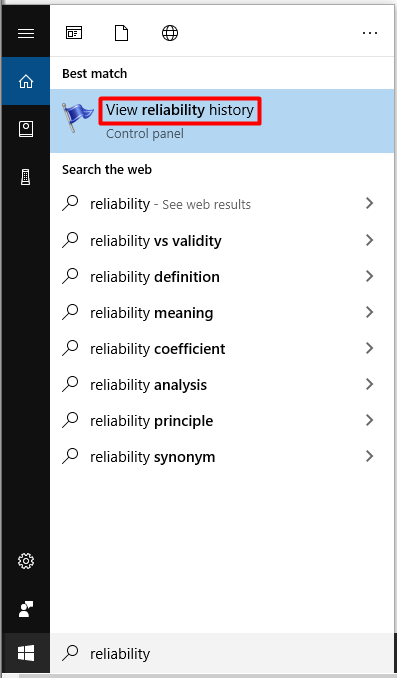Open Settings gear in the sidebar

(x=26, y=561)
